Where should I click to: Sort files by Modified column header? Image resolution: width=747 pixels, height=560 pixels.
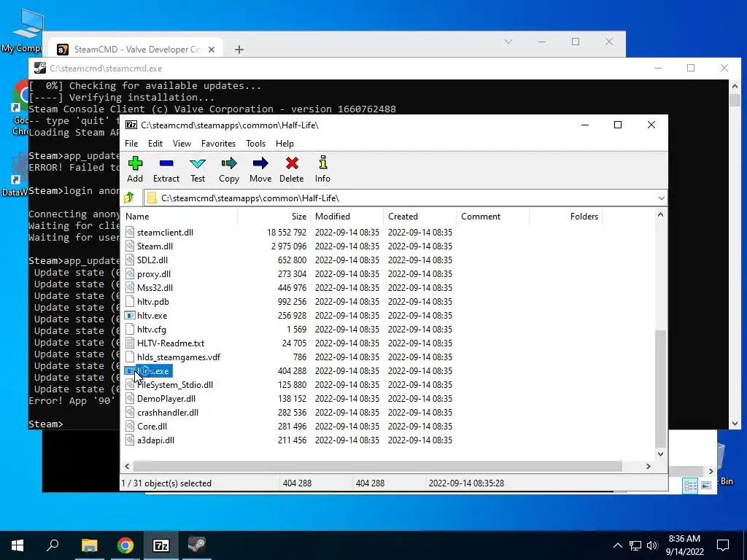(x=347, y=216)
